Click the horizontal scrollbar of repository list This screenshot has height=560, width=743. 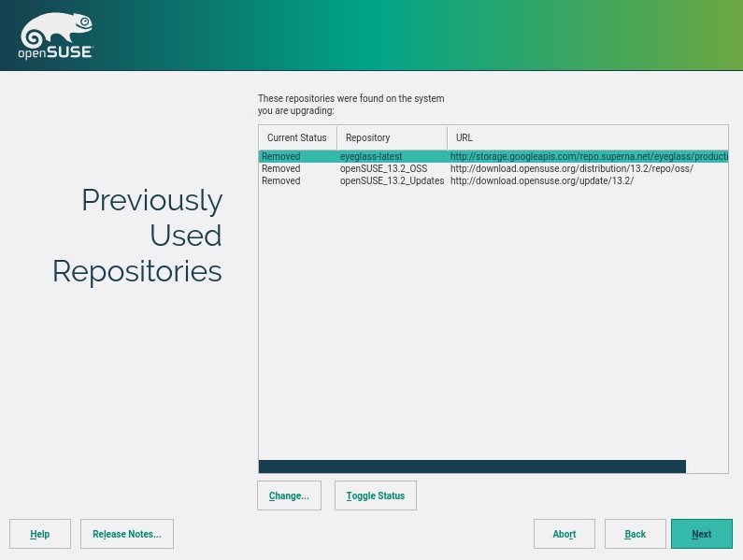[472, 467]
